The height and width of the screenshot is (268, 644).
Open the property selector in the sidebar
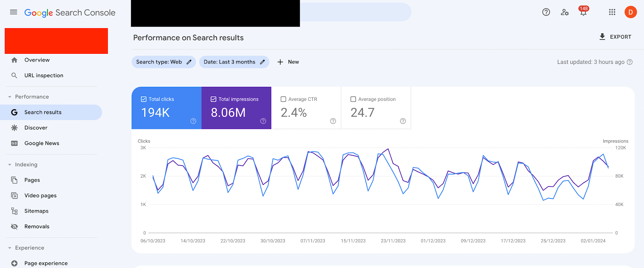click(56, 41)
